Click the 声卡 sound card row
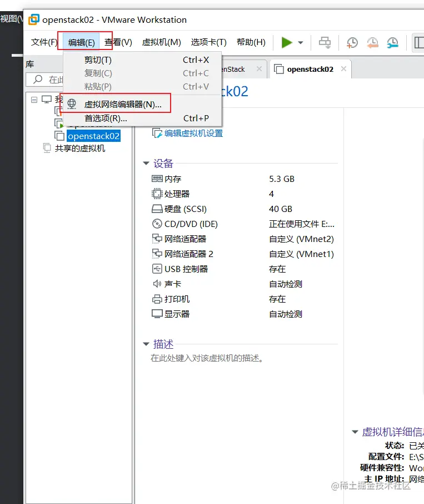Image resolution: width=424 pixels, height=504 pixels. (243, 284)
